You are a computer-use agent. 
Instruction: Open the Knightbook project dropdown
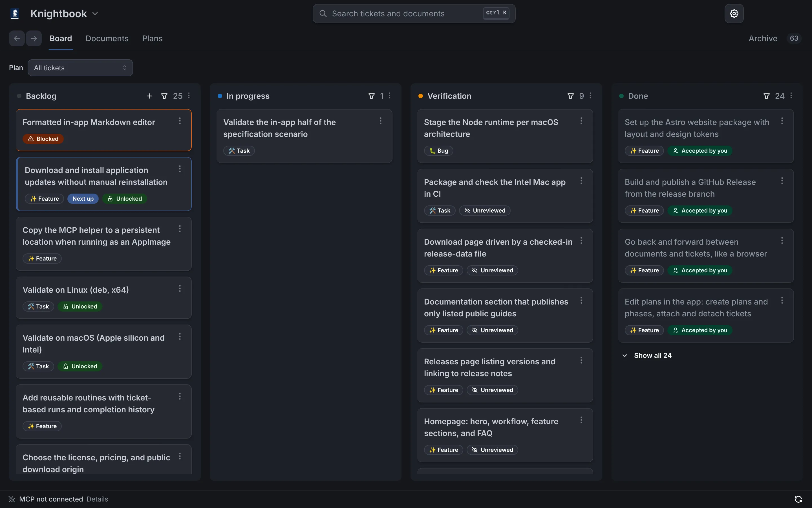(x=64, y=14)
